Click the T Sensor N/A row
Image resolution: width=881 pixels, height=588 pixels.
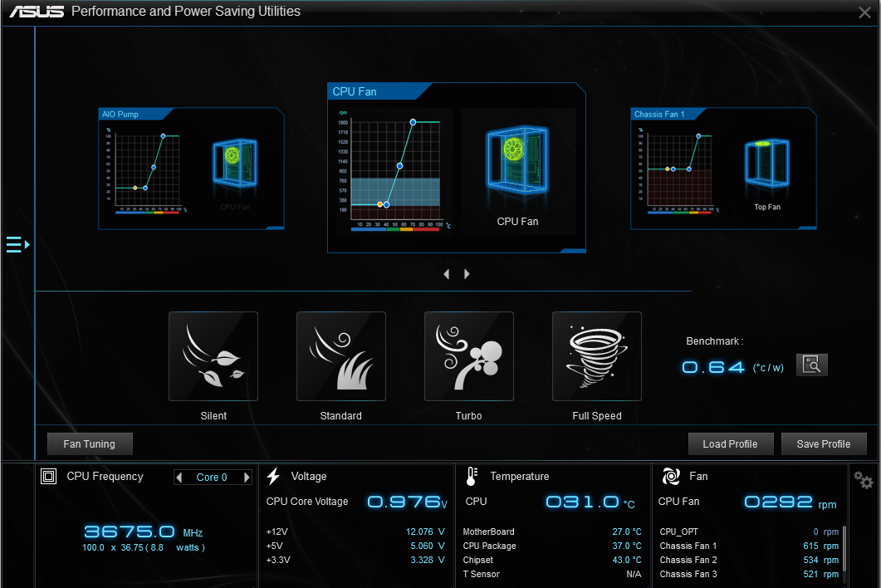pos(551,574)
